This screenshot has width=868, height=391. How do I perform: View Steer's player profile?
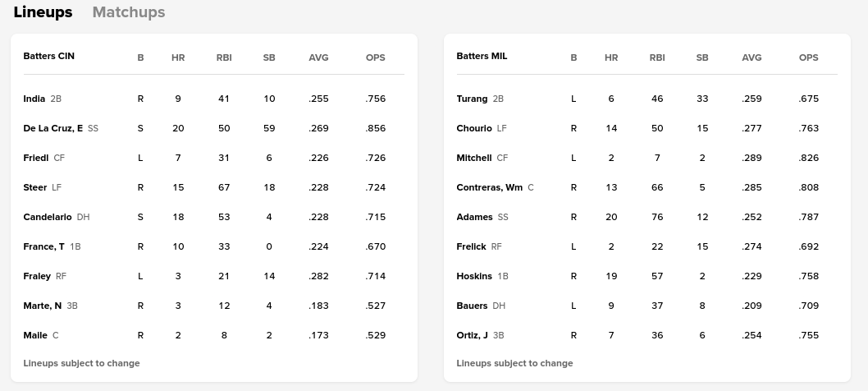point(34,187)
